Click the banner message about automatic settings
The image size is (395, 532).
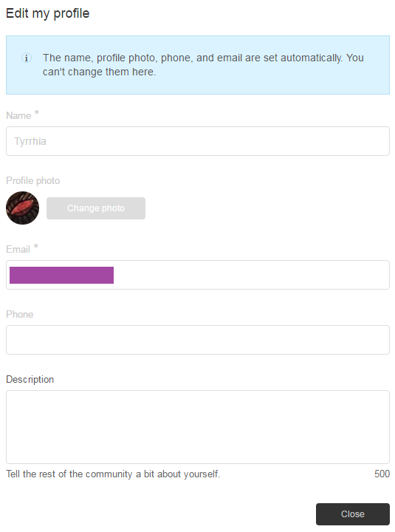point(203,65)
